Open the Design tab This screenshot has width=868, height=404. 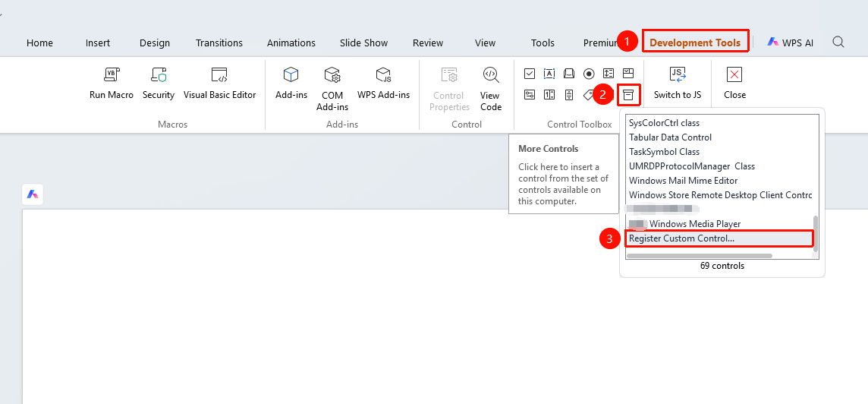[155, 43]
